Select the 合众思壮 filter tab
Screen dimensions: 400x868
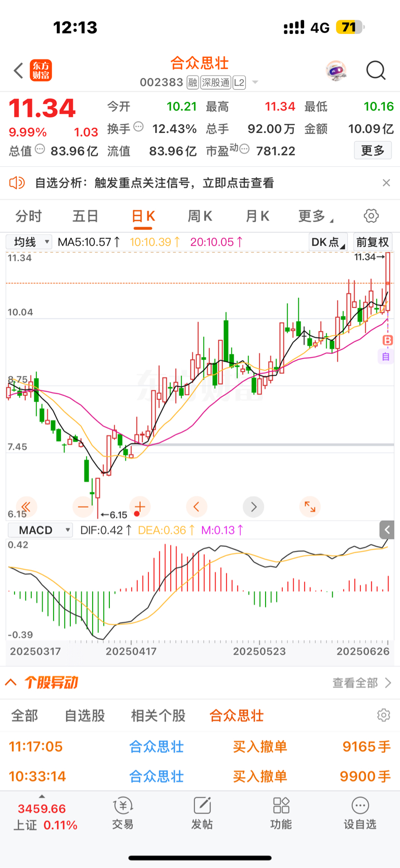[x=236, y=715]
